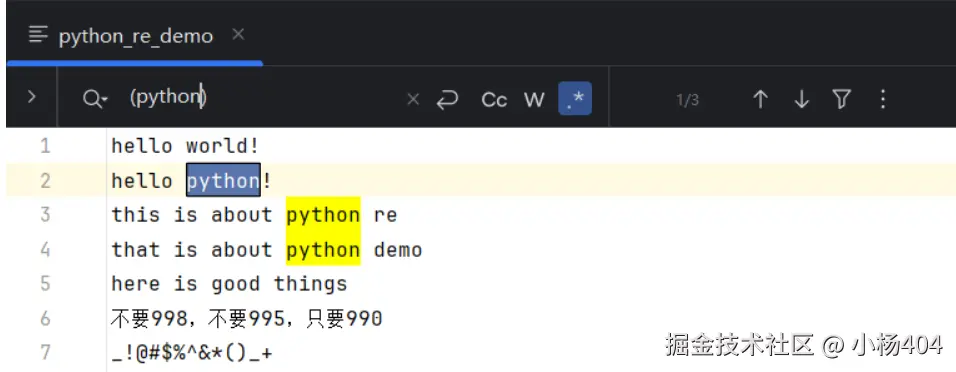Image resolution: width=956 pixels, height=372 pixels.
Task: Click highlighted 'python' on line 4
Action: tap(323, 249)
